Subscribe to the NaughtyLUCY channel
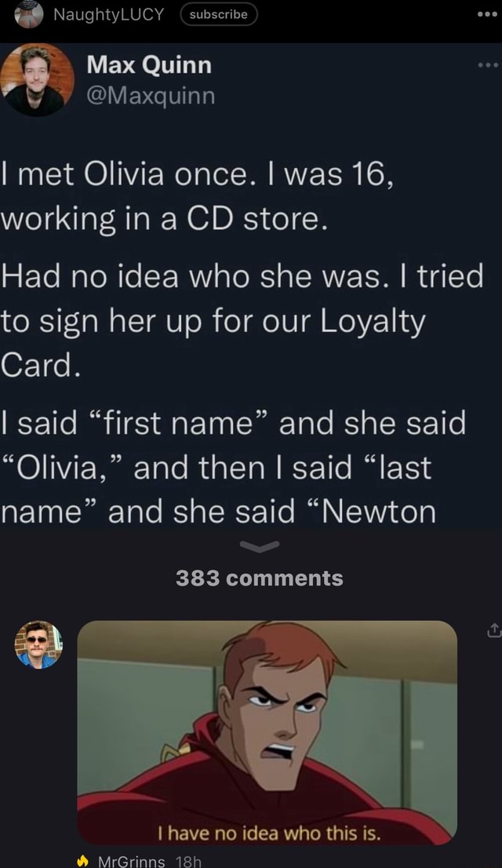502x868 pixels. pos(219,14)
